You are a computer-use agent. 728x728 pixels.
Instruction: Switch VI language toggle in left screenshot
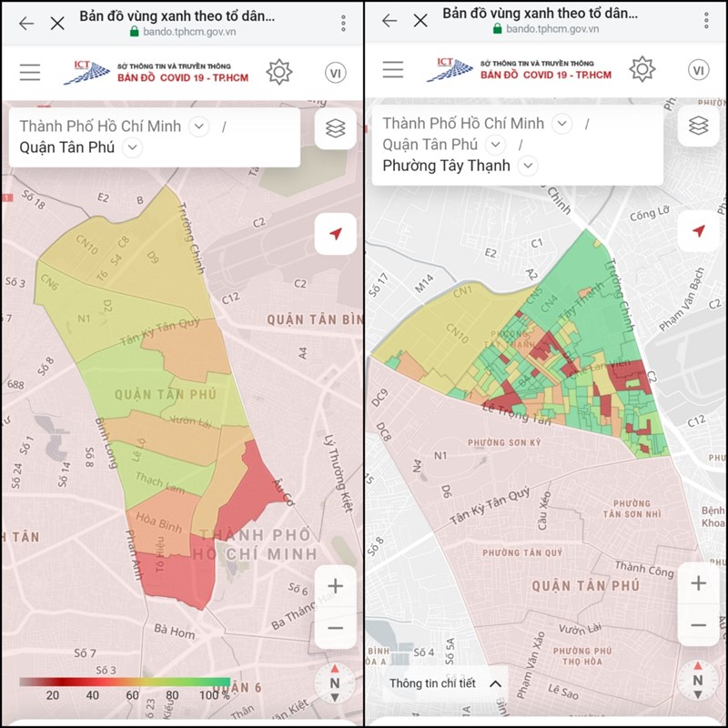(x=336, y=73)
